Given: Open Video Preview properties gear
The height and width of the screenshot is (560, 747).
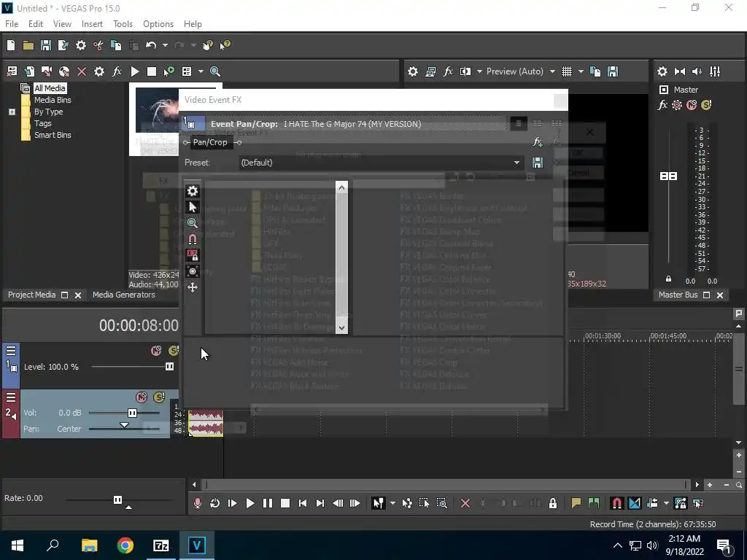Looking at the screenshot, I should coord(413,71).
